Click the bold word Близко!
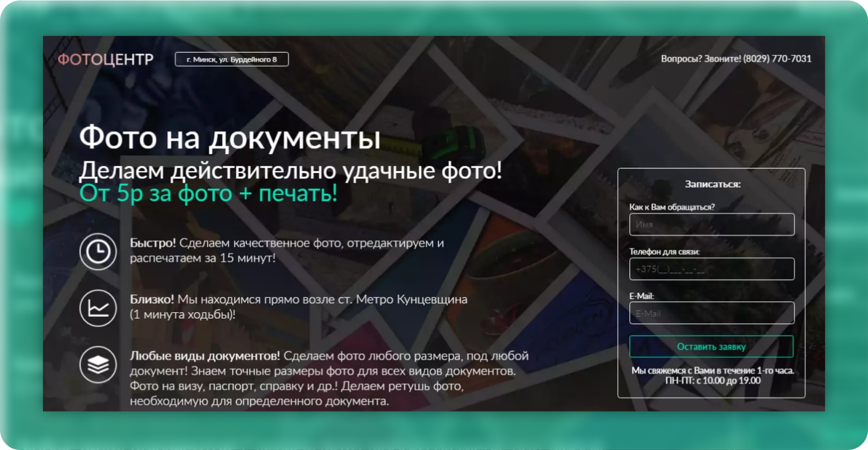Viewport: 868px width, 450px height. 152,299
